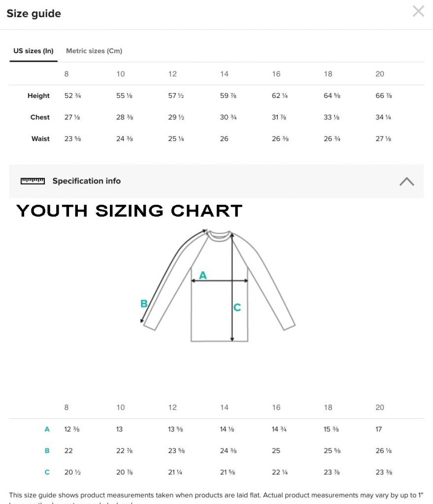Click the ruler icon beside Specification info
Viewport: 433px width, 504px height.
pos(33,181)
